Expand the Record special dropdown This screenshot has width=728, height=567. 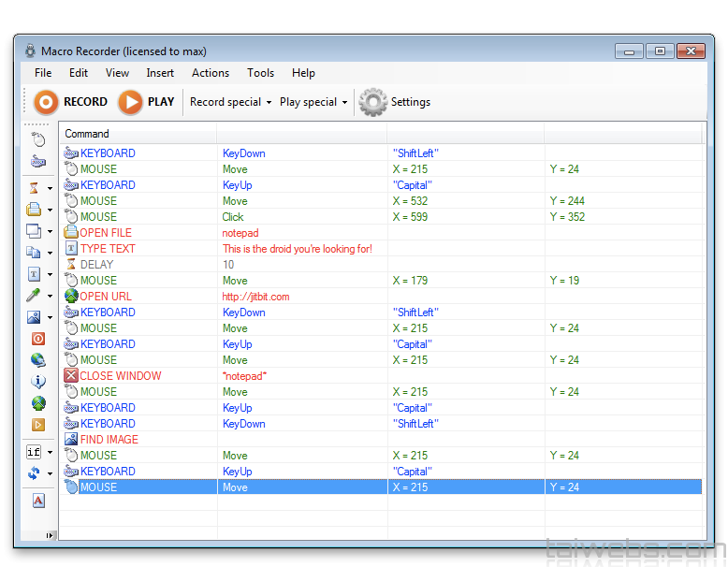[x=230, y=102]
